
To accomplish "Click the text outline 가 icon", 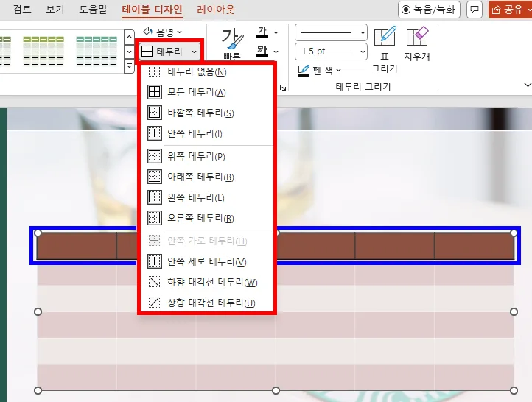I will click(262, 52).
